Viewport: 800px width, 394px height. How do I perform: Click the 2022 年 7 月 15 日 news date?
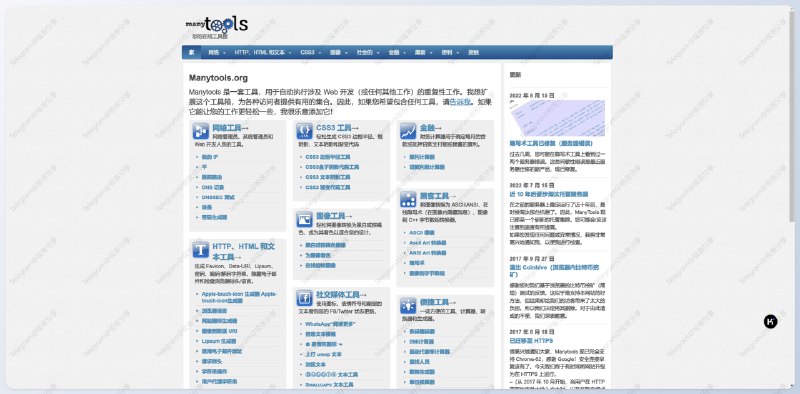coord(532,185)
